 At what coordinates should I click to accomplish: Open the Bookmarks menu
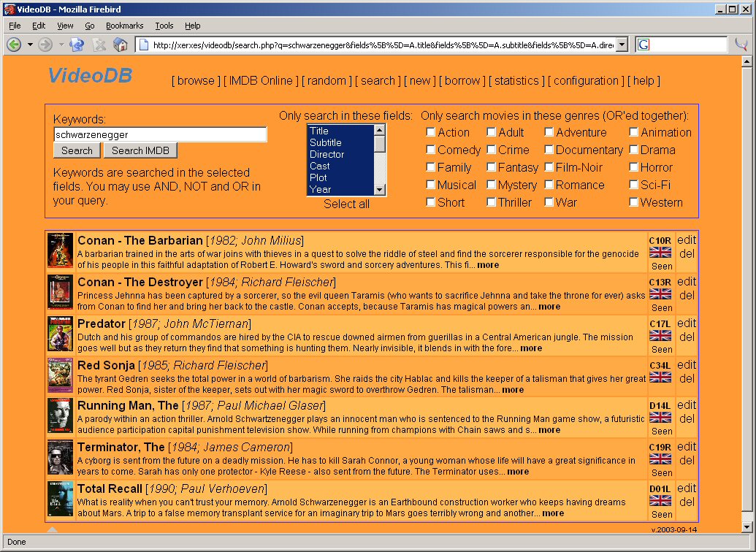(x=124, y=26)
